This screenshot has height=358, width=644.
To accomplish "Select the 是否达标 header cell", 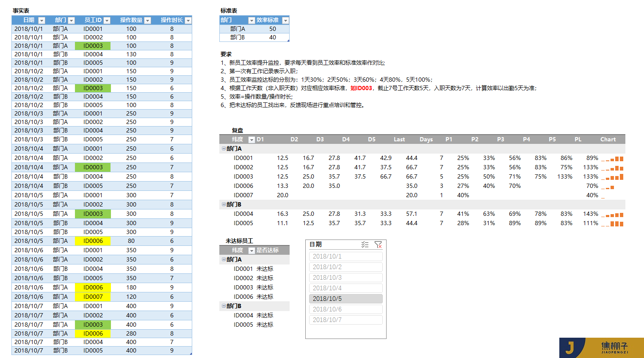I will (x=268, y=251).
